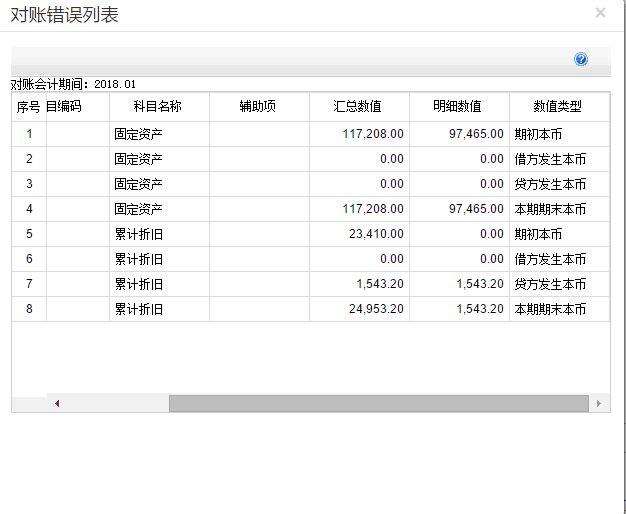Image resolution: width=626 pixels, height=514 pixels.
Task: Click the partially hidden 目编码 column header
Action: click(78, 106)
